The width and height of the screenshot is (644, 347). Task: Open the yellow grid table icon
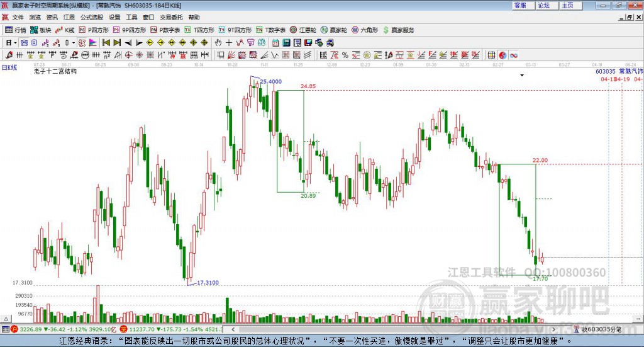click(491, 55)
